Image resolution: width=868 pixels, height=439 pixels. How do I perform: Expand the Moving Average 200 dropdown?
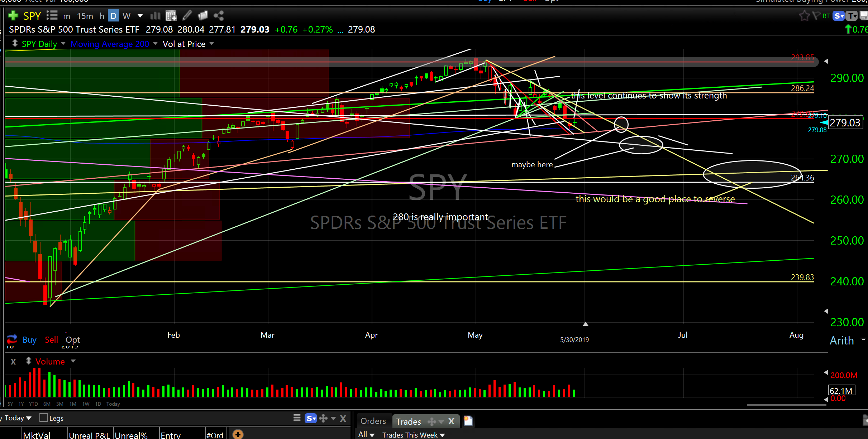click(155, 44)
